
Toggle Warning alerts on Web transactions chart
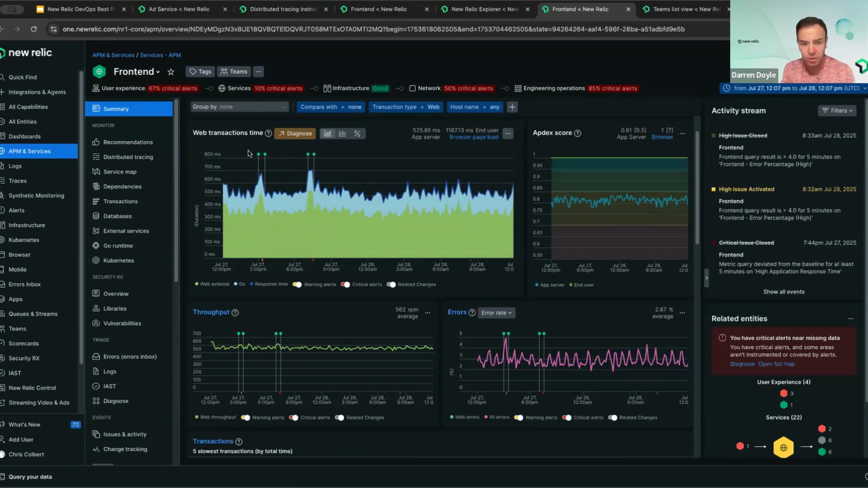coord(297,285)
